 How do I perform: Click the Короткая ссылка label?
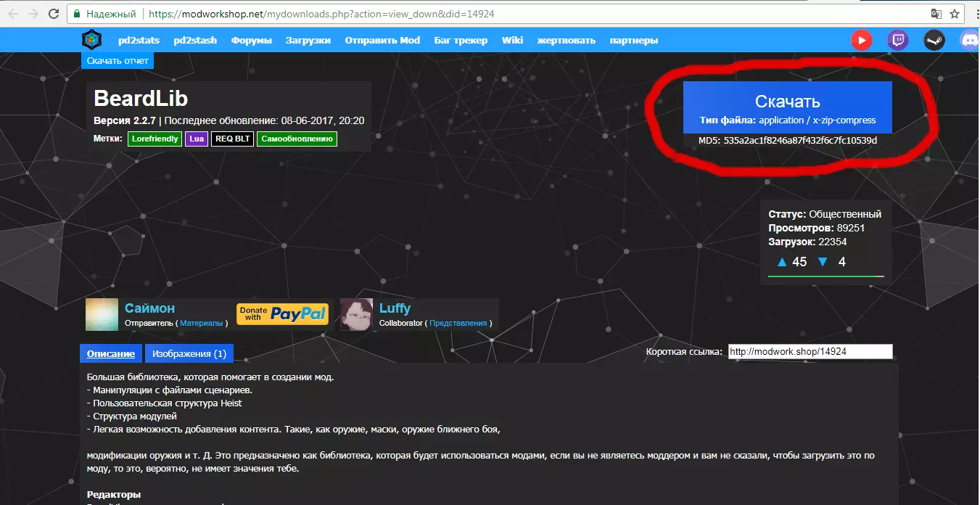[684, 352]
